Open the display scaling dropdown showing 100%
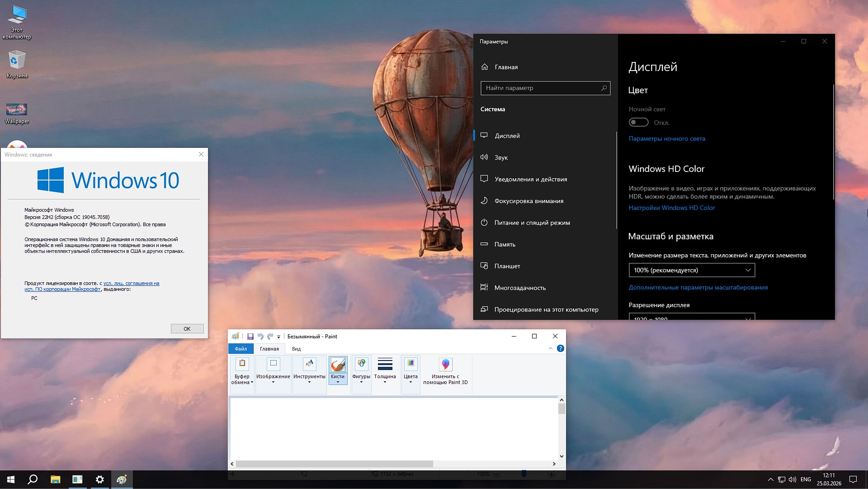The image size is (868, 489). (x=692, y=270)
